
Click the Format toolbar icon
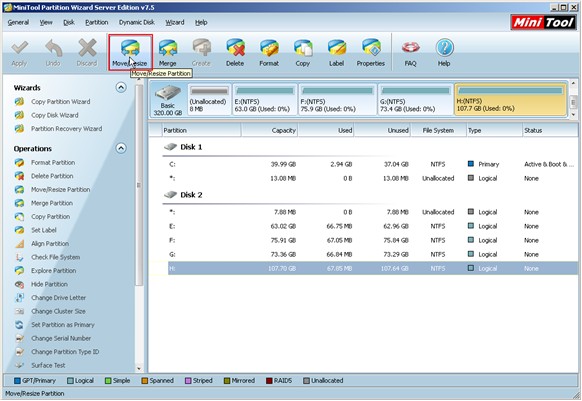(269, 52)
